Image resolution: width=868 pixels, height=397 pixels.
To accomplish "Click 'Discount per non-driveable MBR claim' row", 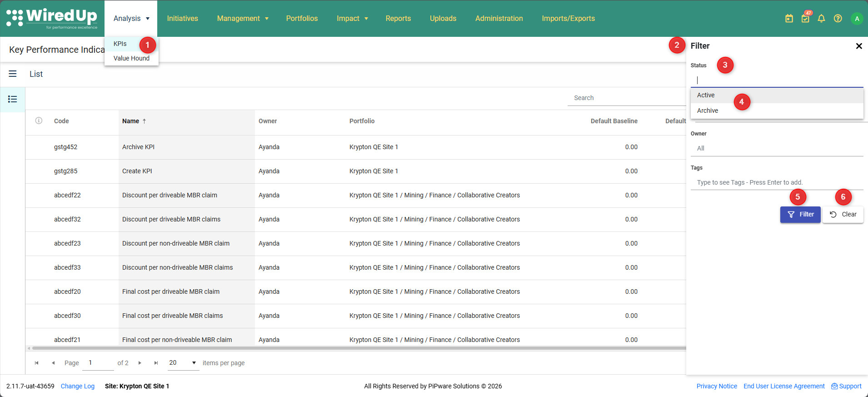I will [x=175, y=243].
